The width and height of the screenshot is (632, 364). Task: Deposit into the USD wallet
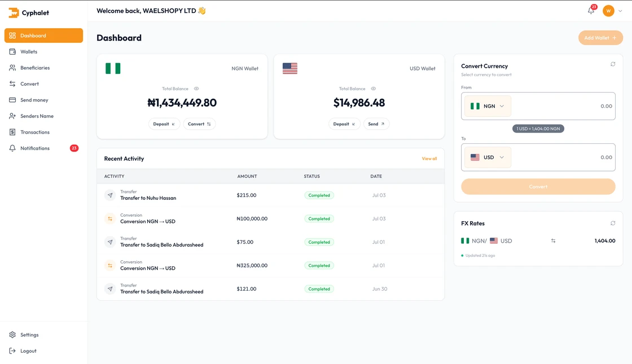point(344,124)
